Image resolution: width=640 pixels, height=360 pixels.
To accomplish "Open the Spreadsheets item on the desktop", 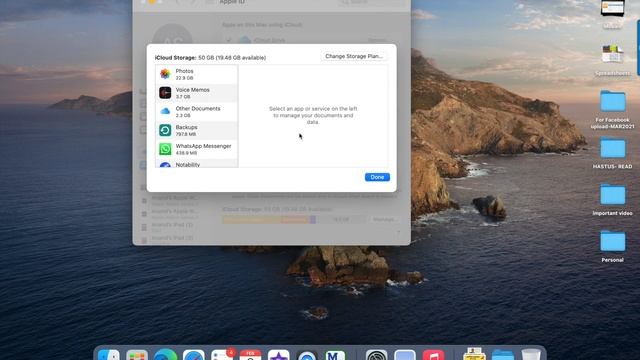I will point(612,60).
